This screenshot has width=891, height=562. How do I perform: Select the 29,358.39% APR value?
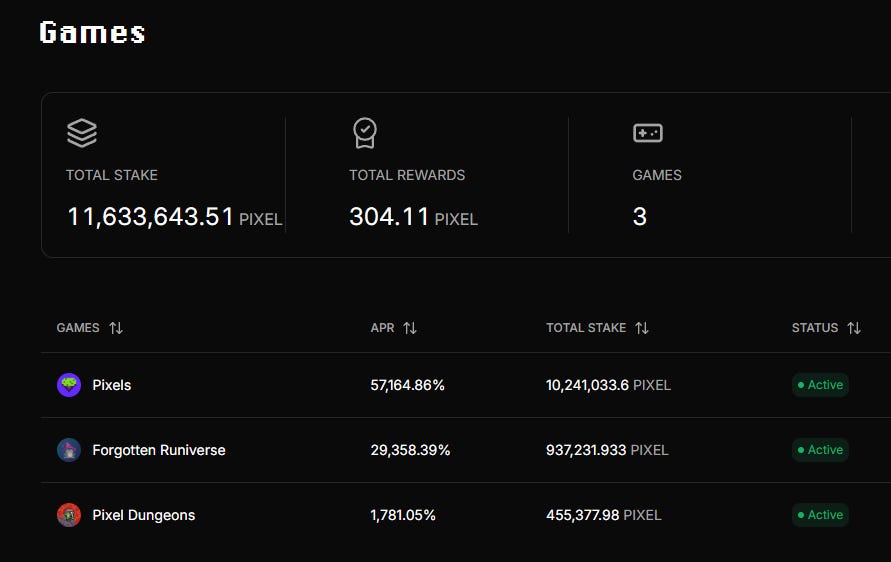pyautogui.click(x=410, y=450)
